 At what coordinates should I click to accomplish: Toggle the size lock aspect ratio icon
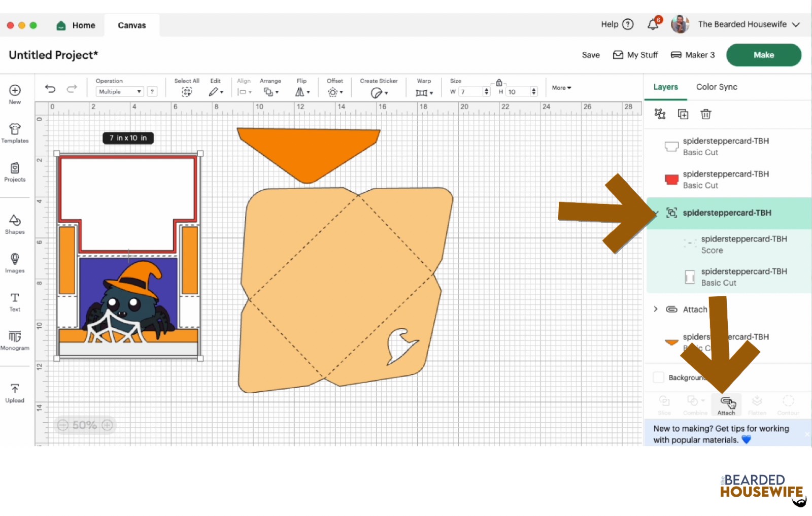coord(499,83)
